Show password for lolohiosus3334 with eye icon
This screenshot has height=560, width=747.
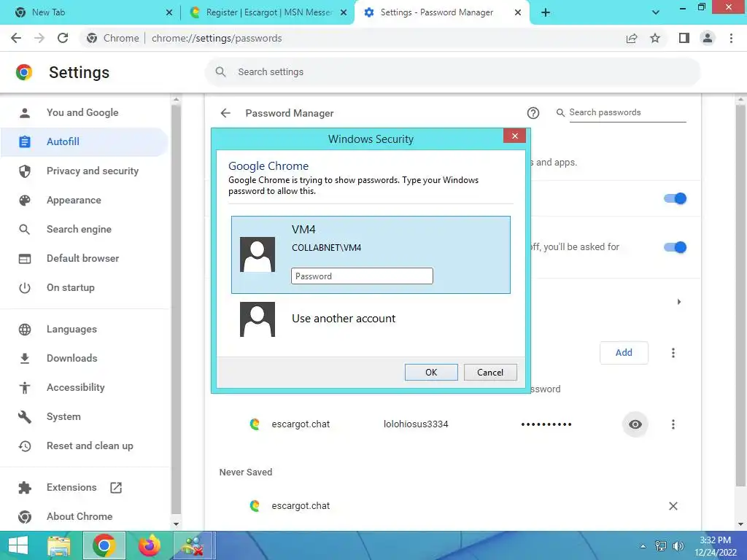[635, 424]
